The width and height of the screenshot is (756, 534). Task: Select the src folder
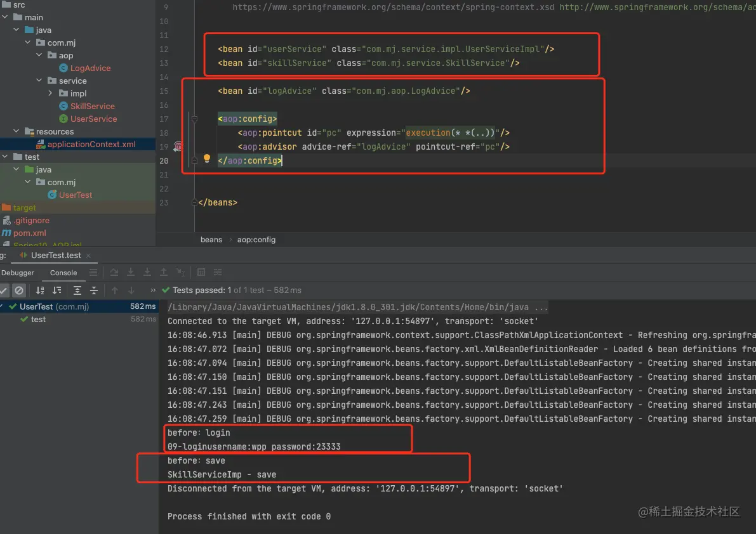coord(19,5)
